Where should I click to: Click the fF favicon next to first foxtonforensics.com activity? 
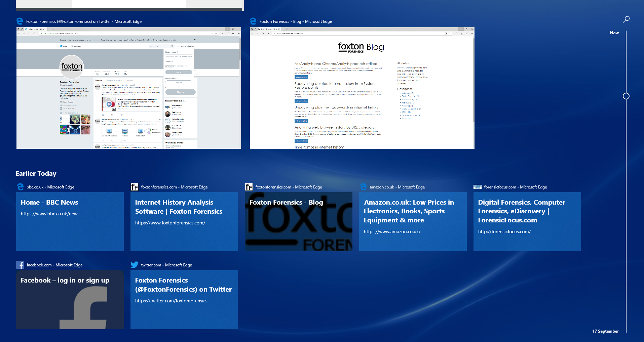[135, 187]
